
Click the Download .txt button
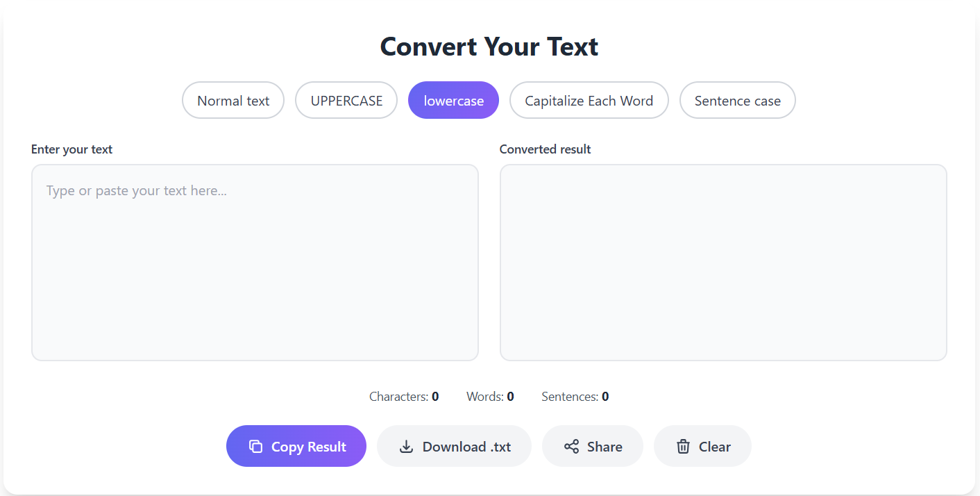point(454,446)
